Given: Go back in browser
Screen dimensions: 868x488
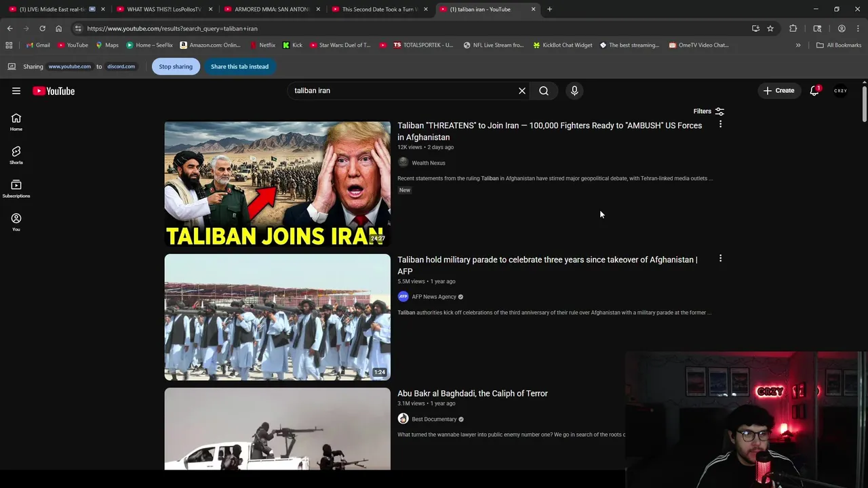Looking at the screenshot, I should click(x=9, y=28).
